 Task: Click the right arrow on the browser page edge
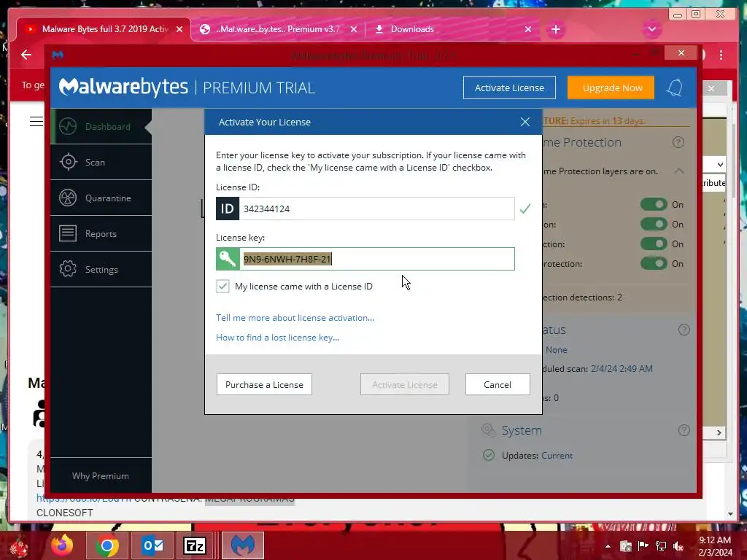719,432
